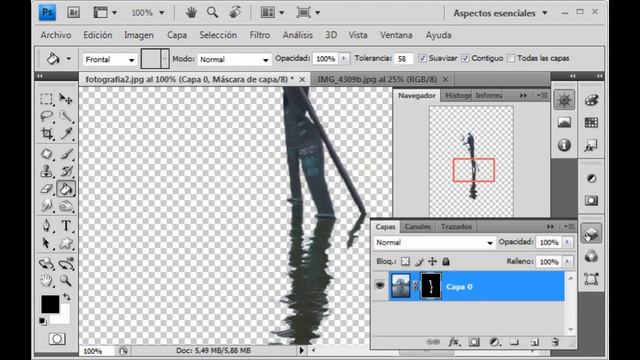640x360 pixels.
Task: Click the black foreground color swatch
Action: pyautogui.click(x=50, y=304)
